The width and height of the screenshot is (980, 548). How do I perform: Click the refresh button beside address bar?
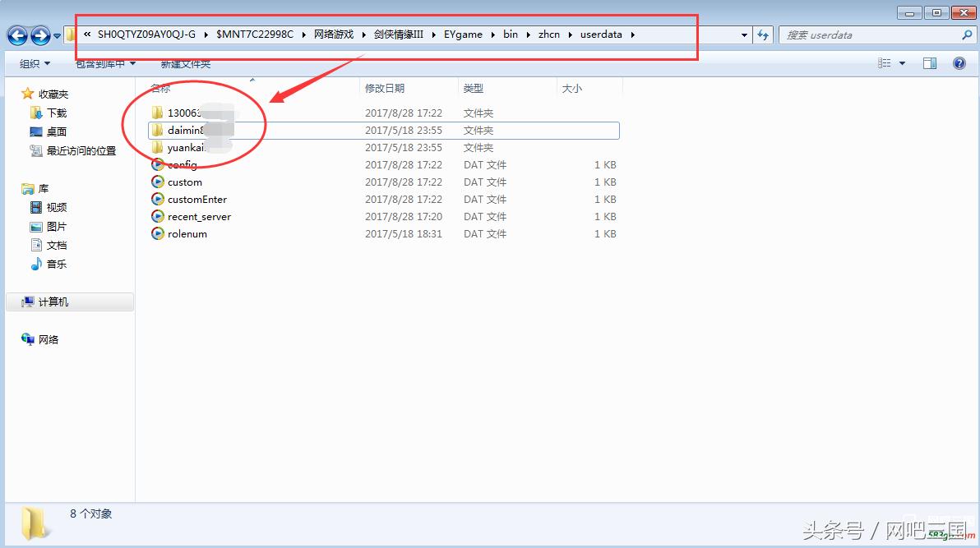[763, 35]
